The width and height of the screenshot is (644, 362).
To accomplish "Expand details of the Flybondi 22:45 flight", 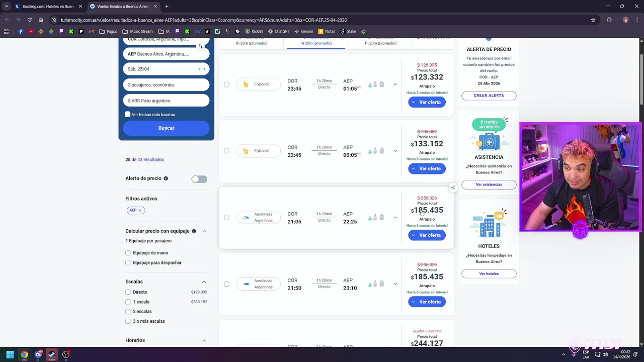I will coord(395,151).
